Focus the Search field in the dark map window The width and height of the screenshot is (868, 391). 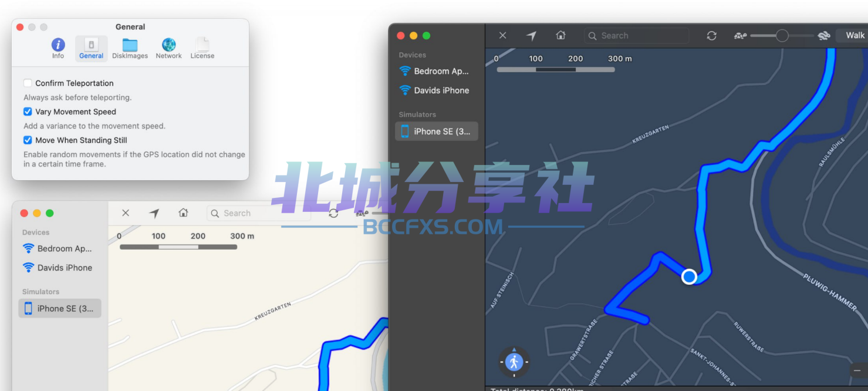click(x=636, y=36)
